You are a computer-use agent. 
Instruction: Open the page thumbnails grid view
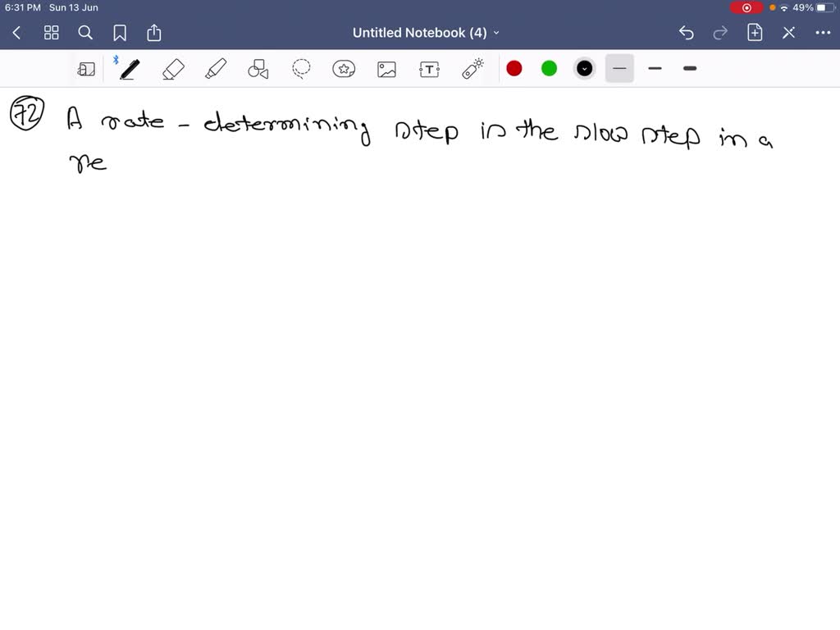(52, 33)
